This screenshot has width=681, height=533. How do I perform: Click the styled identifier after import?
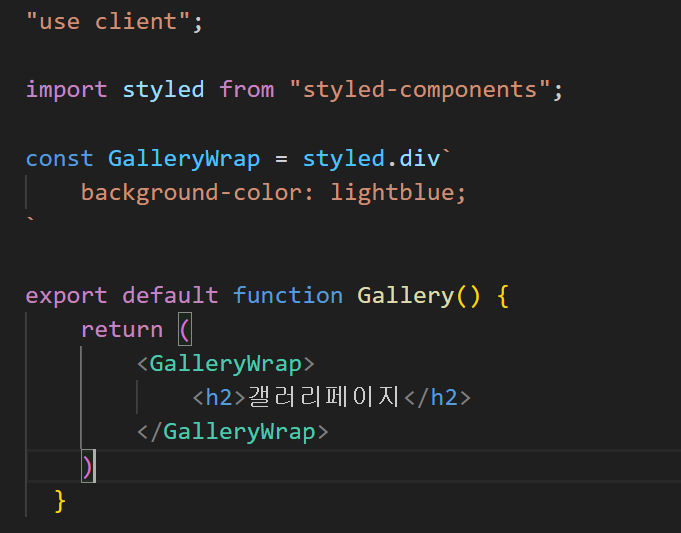(163, 90)
